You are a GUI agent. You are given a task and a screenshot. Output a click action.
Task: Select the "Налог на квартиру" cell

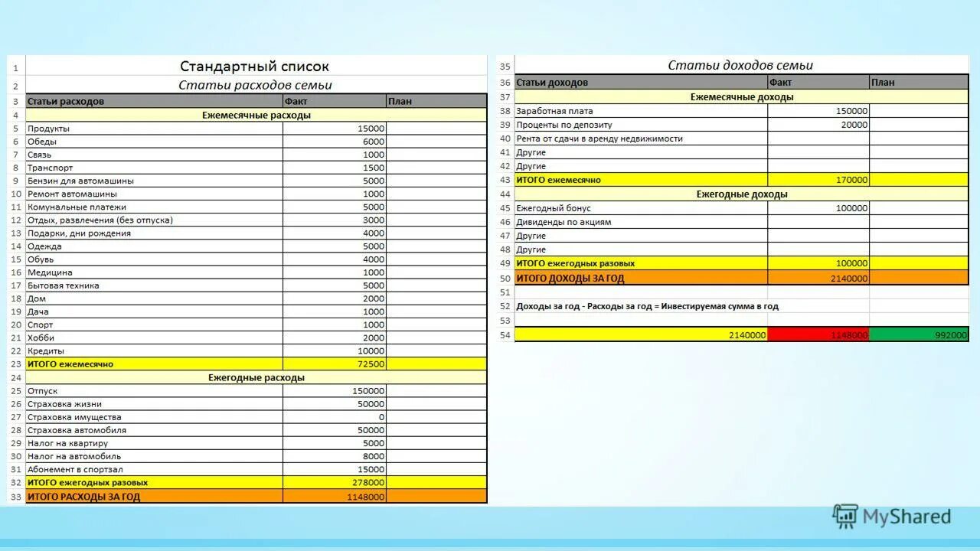[154, 443]
